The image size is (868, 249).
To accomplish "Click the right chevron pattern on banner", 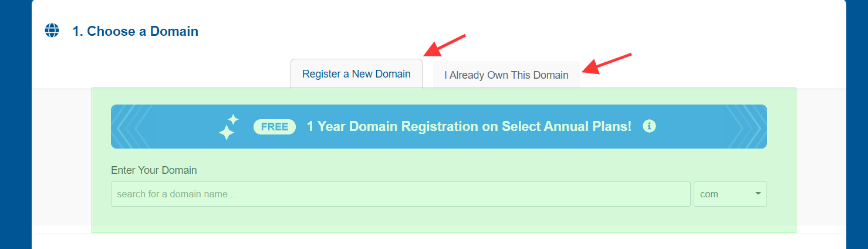I will tap(745, 126).
